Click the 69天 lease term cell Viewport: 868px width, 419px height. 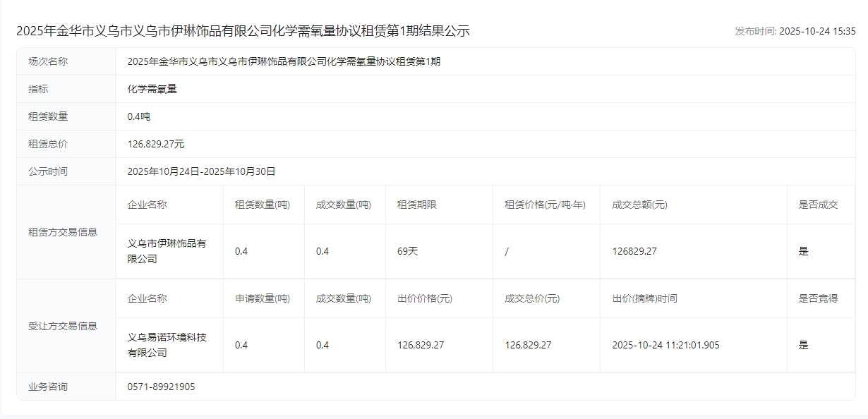(408, 251)
